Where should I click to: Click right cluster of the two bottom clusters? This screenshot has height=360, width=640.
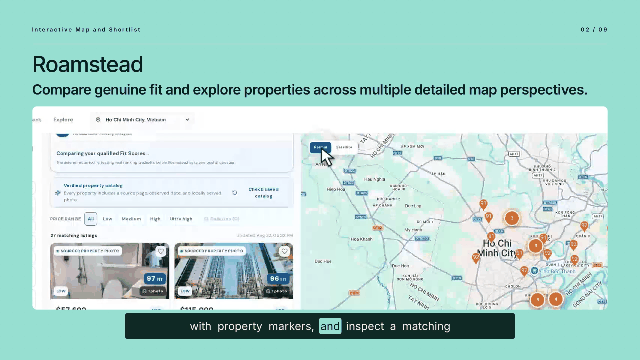[x=556, y=299]
